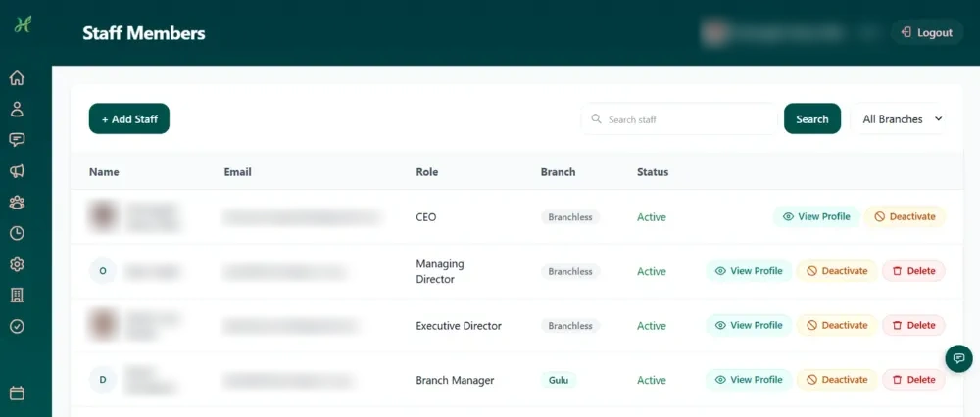The height and width of the screenshot is (417, 980).
Task: Click the Add Staff button
Action: pos(129,118)
